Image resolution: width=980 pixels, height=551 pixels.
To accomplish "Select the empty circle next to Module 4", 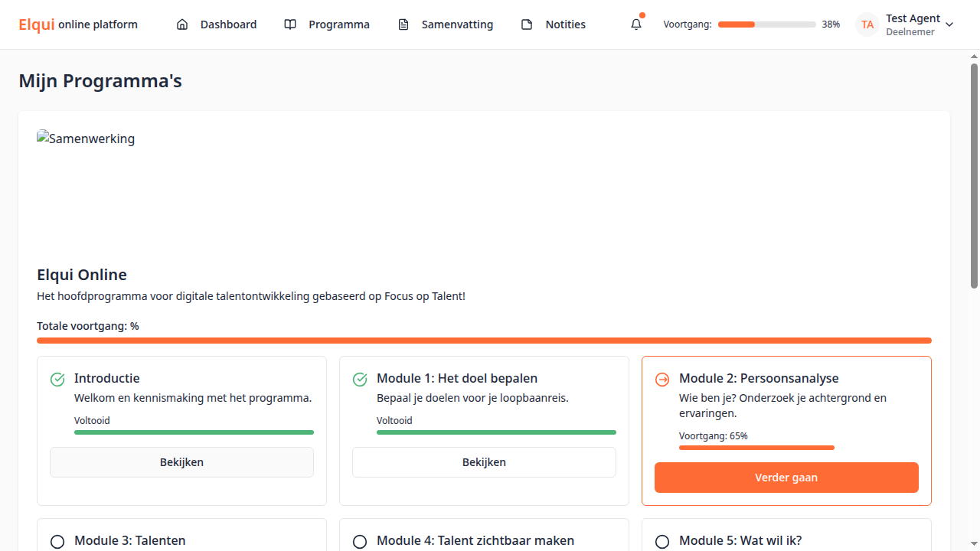I will point(360,541).
